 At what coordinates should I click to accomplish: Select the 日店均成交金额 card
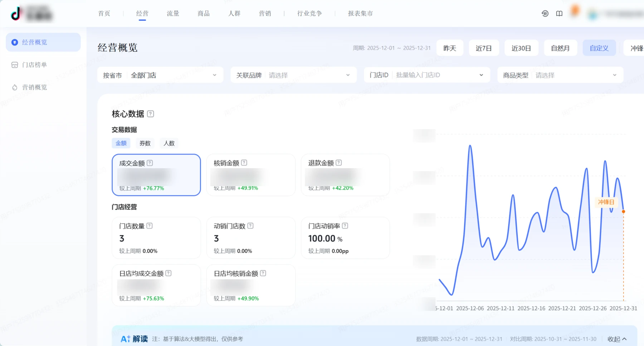156,285
